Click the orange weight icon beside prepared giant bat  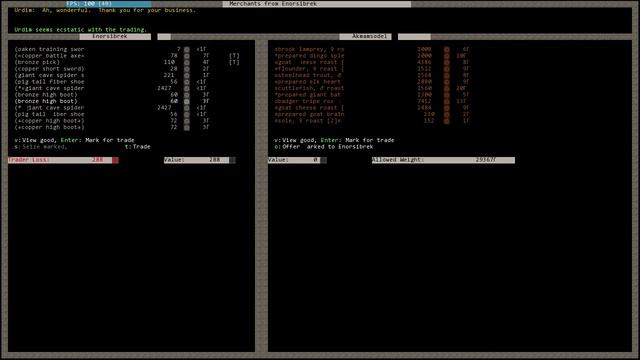pos(447,95)
